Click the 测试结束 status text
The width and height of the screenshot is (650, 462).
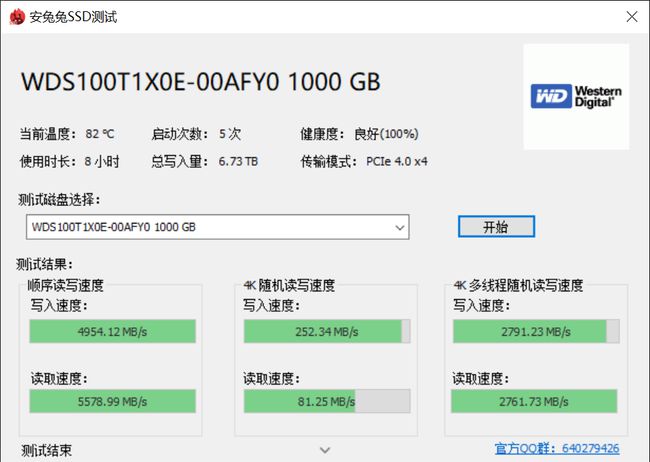(46, 450)
